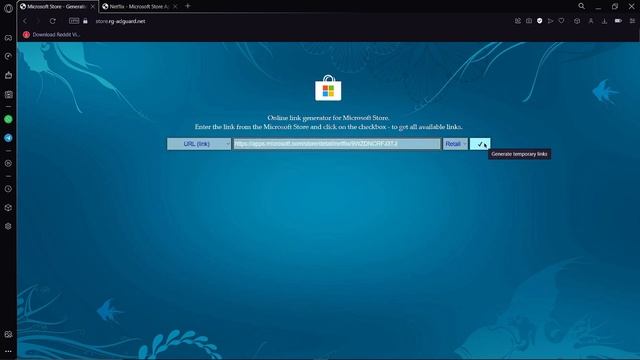Open Telegram in the sidebar

tap(8, 138)
